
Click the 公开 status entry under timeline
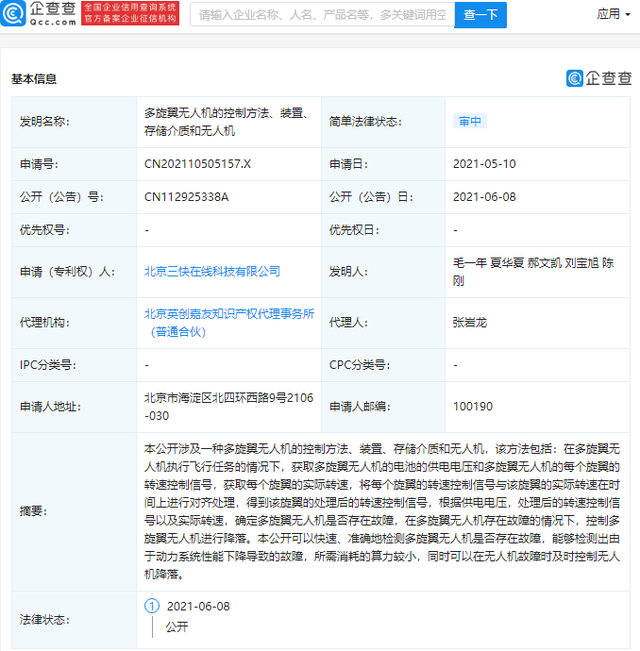tap(176, 627)
